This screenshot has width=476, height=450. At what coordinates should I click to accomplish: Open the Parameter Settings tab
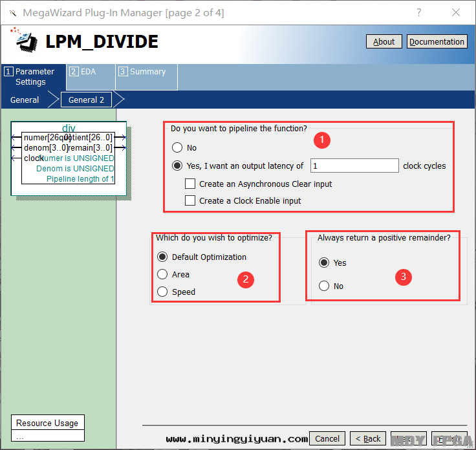[34, 77]
